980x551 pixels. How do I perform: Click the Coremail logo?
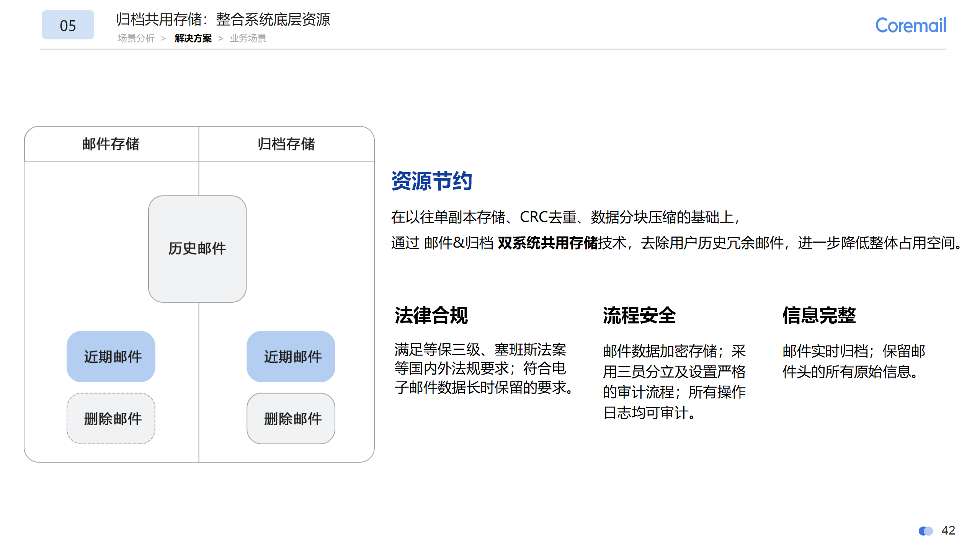click(x=910, y=26)
